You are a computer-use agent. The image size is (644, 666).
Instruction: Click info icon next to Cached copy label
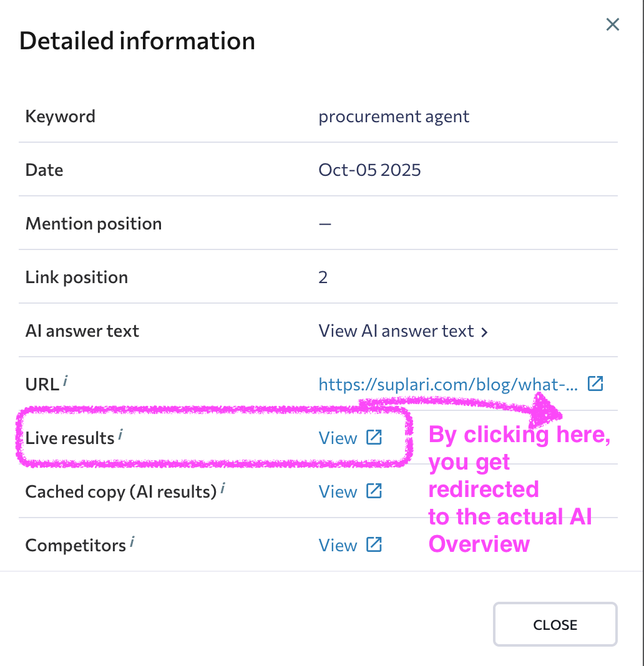click(x=223, y=487)
